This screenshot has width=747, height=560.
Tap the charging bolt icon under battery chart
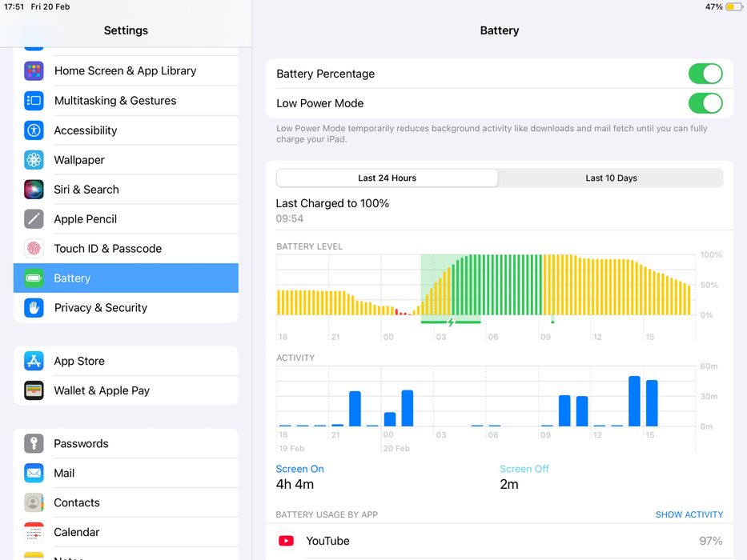(x=451, y=322)
